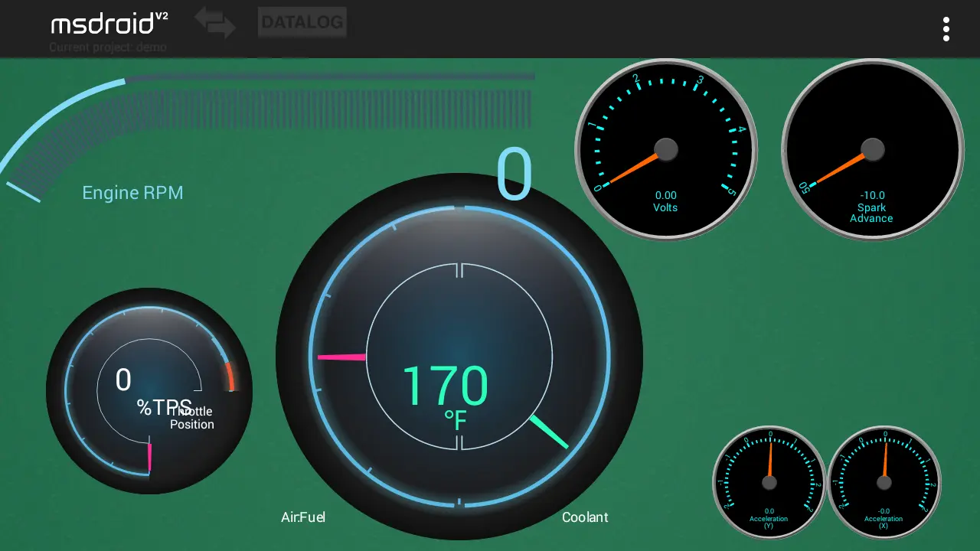
Task: Tap the large RPM value 0
Action: 514,175
